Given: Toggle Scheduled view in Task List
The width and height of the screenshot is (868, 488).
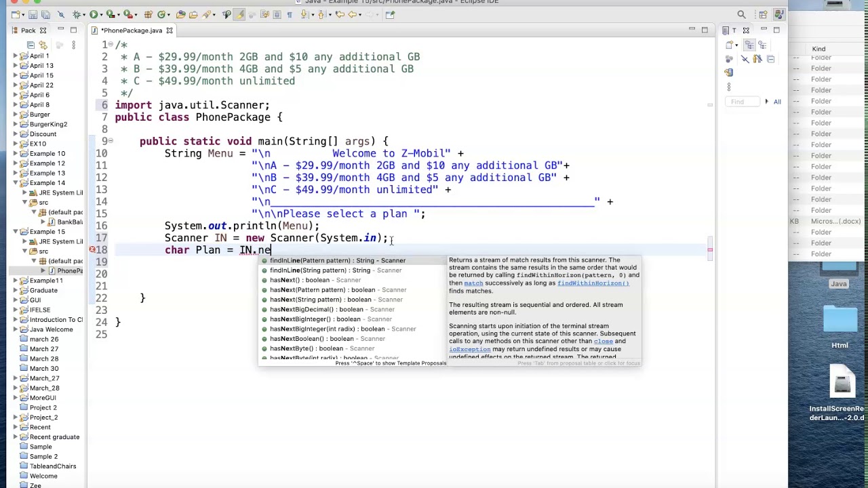Looking at the screenshot, I should click(x=763, y=45).
